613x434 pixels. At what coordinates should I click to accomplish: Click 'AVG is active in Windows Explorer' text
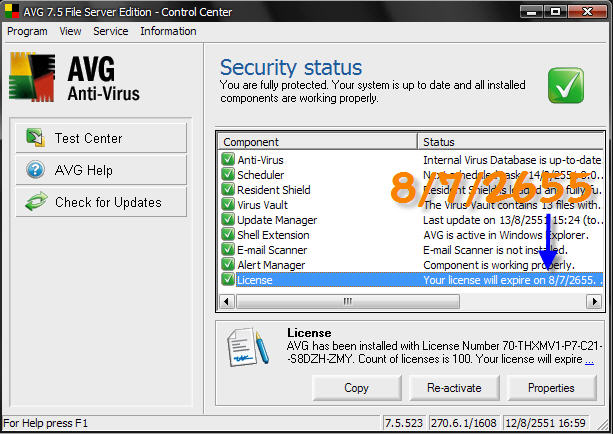[x=506, y=235]
